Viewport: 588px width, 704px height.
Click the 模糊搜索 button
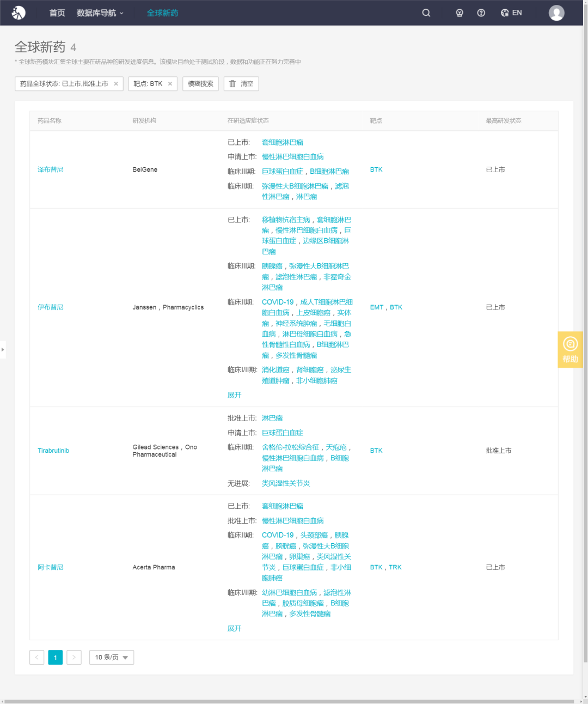click(x=200, y=84)
